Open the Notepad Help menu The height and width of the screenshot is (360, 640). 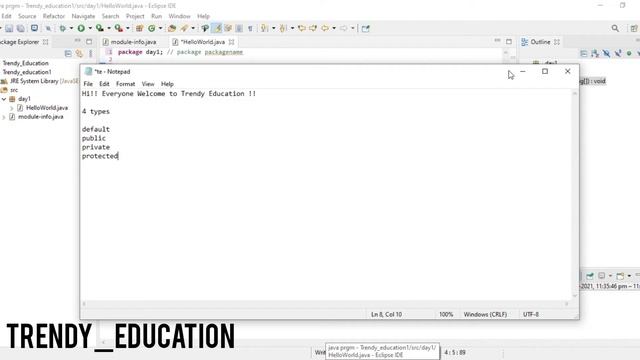pos(167,84)
